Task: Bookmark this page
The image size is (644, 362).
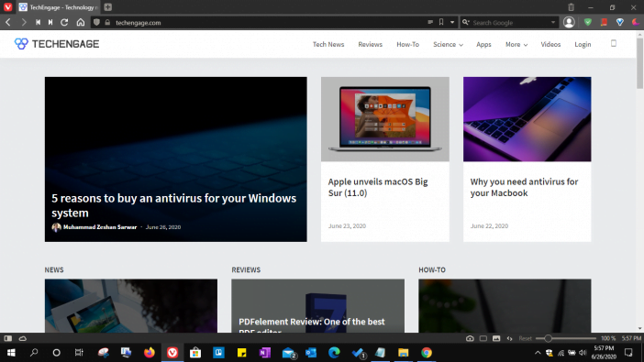Action: coord(441,22)
